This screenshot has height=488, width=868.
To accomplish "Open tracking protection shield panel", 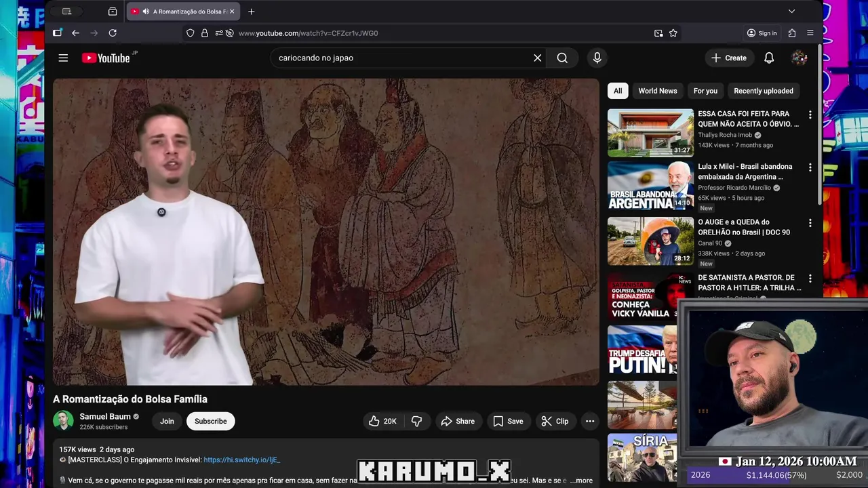I will tap(190, 33).
